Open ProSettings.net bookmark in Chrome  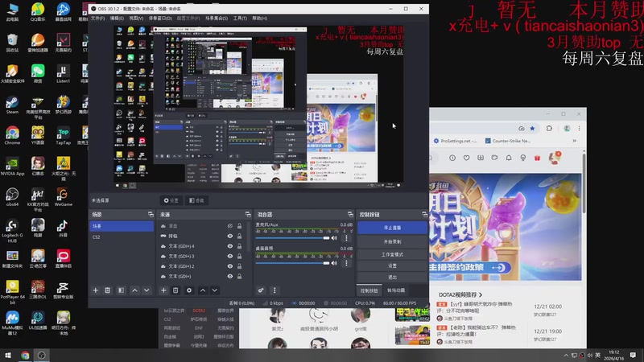pos(456,141)
